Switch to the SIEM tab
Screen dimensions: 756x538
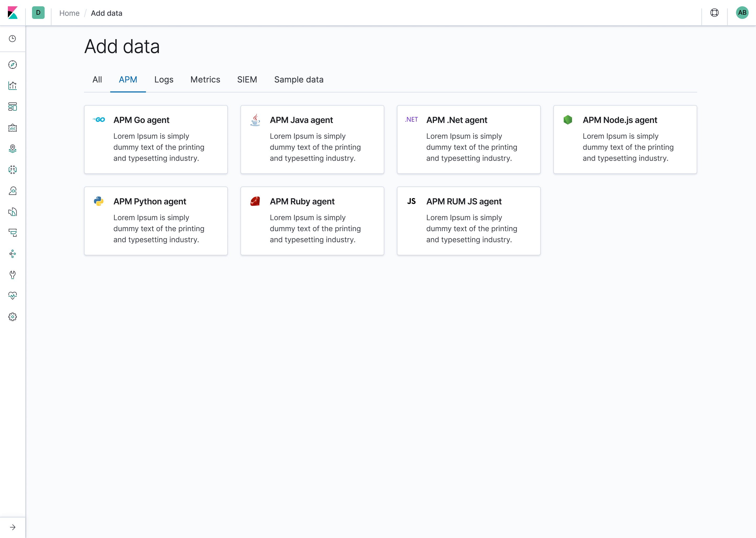coord(247,80)
